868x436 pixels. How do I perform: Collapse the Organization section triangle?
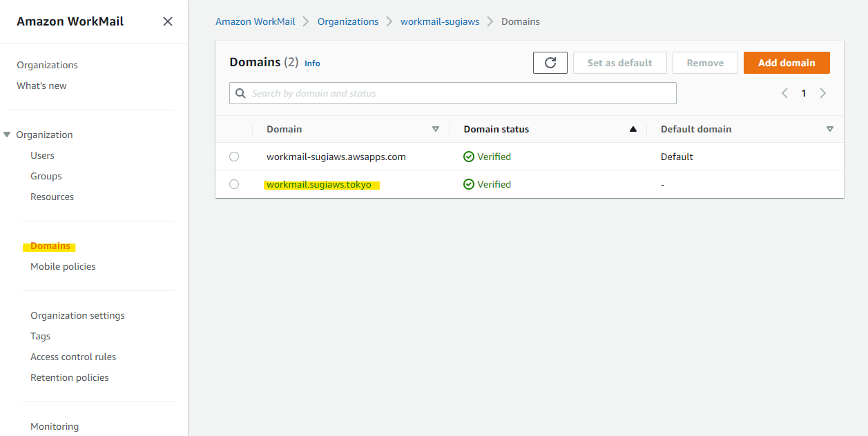(7, 135)
